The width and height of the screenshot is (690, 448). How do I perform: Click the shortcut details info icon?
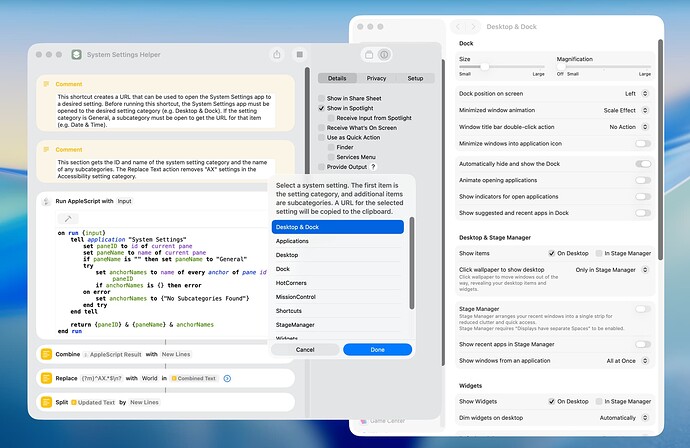pyautogui.click(x=384, y=55)
